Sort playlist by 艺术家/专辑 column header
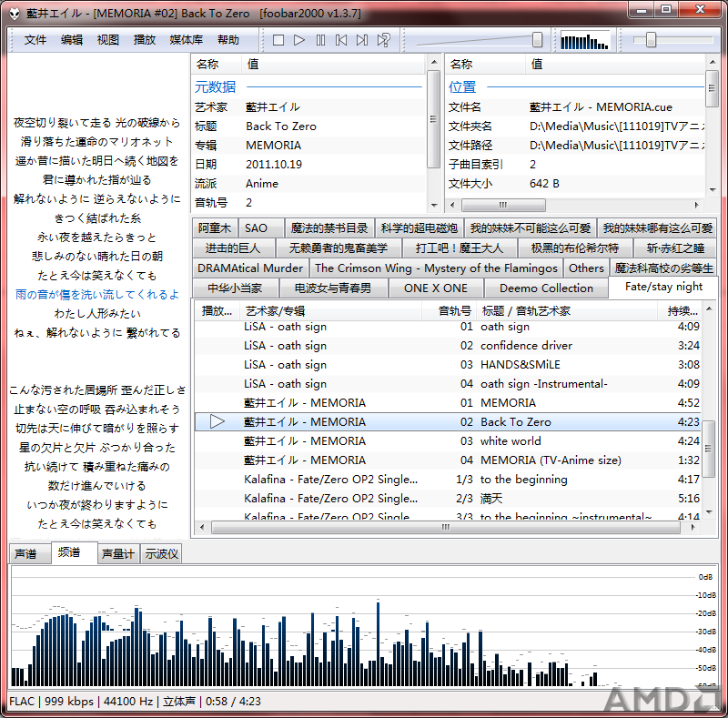This screenshot has width=728, height=718. click(x=330, y=310)
